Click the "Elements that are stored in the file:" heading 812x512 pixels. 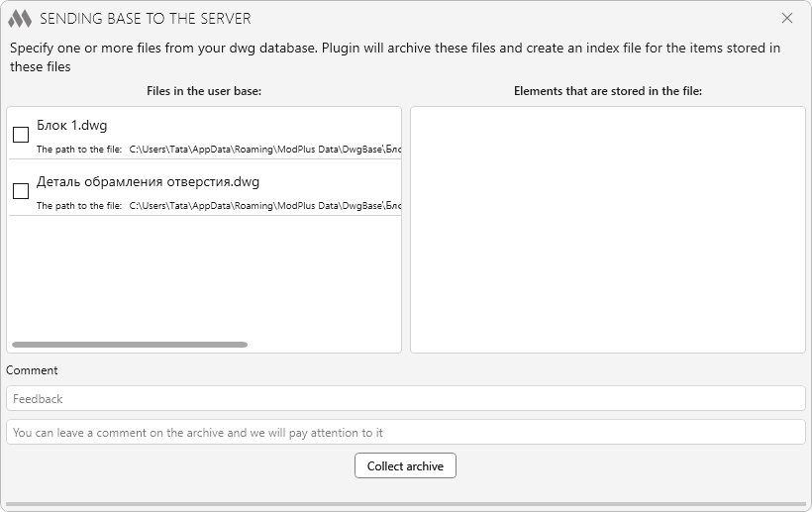(607, 91)
